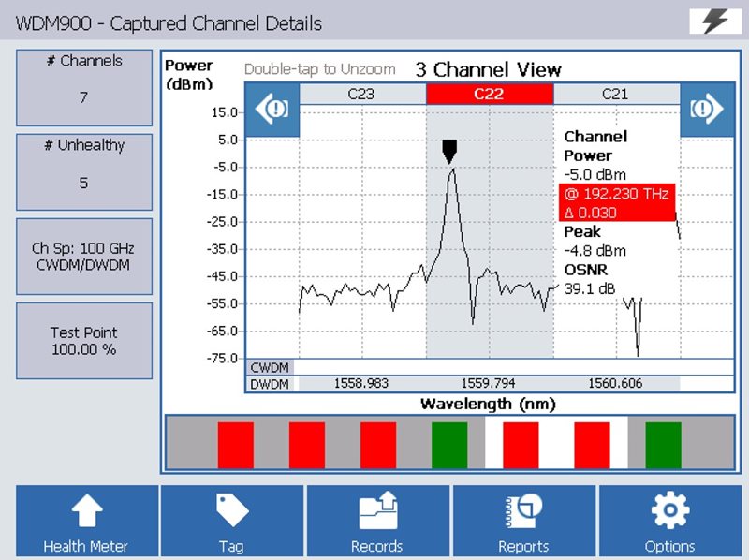Click the Test Point 100.00 % panel
Image resolution: width=749 pixels, height=560 pixels.
84,341
